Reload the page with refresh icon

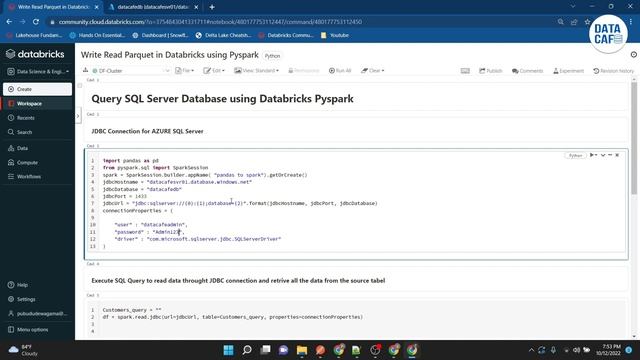(36, 22)
